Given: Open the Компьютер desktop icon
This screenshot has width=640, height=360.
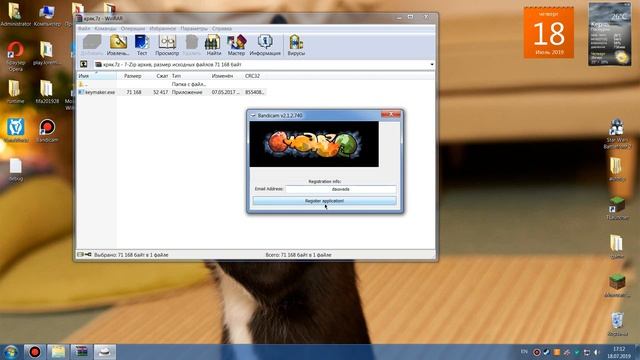Looking at the screenshot, I should pos(47,16).
